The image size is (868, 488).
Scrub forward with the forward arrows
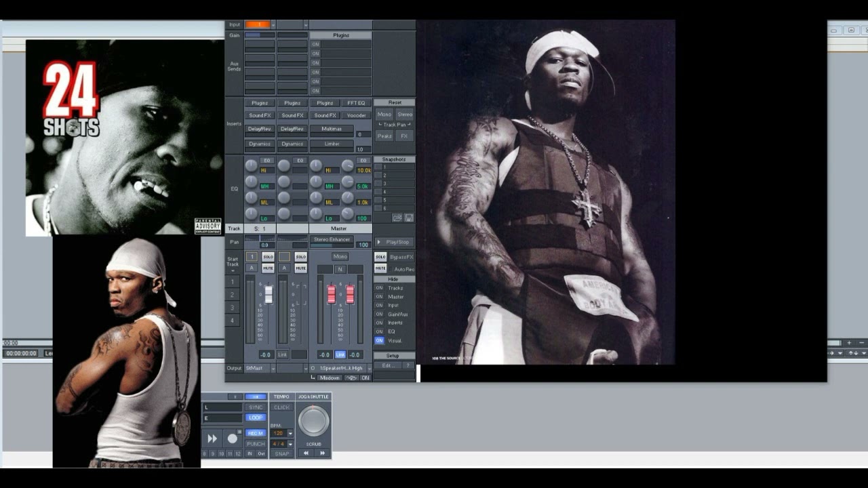tap(322, 453)
